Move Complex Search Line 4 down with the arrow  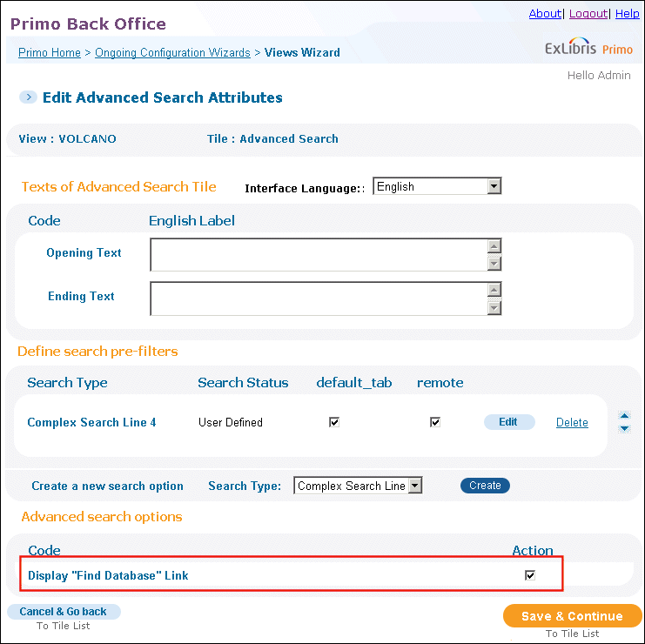624,428
